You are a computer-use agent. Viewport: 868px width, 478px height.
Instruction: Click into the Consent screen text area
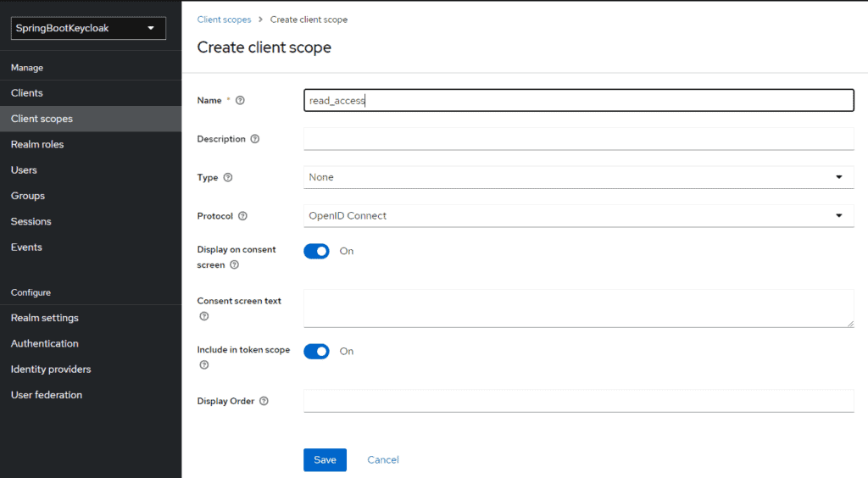coord(578,308)
